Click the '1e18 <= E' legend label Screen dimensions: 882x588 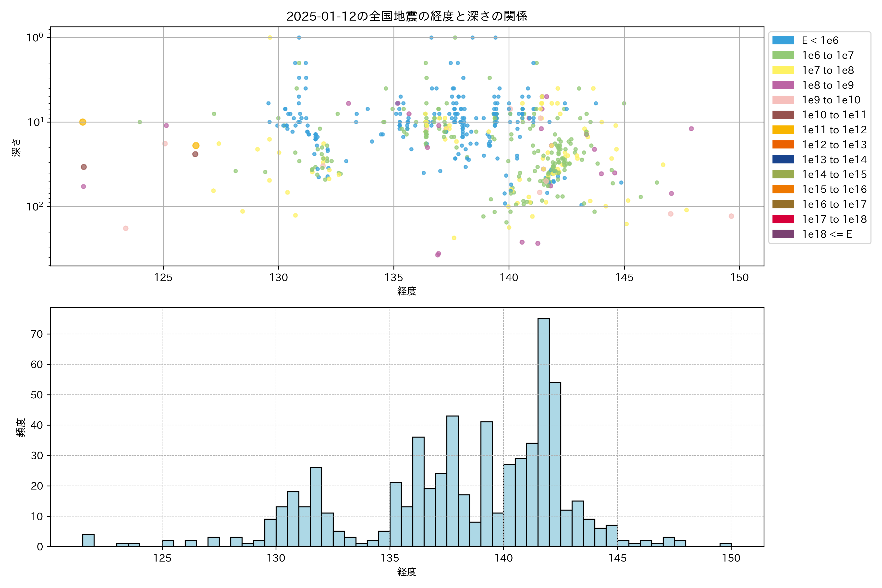pyautogui.click(x=827, y=234)
